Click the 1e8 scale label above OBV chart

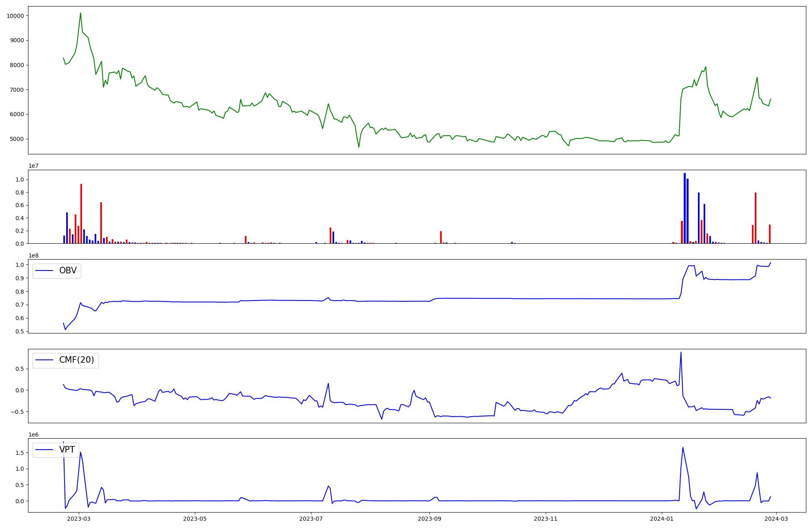[x=33, y=255]
